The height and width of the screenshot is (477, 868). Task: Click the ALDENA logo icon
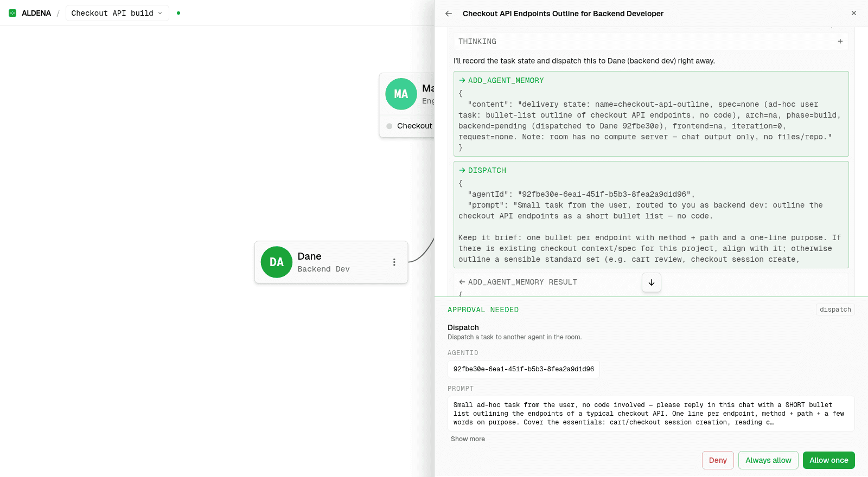[12, 13]
